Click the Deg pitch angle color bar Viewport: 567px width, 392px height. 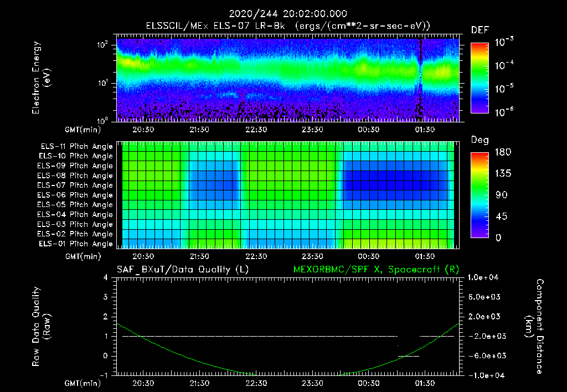coord(480,195)
